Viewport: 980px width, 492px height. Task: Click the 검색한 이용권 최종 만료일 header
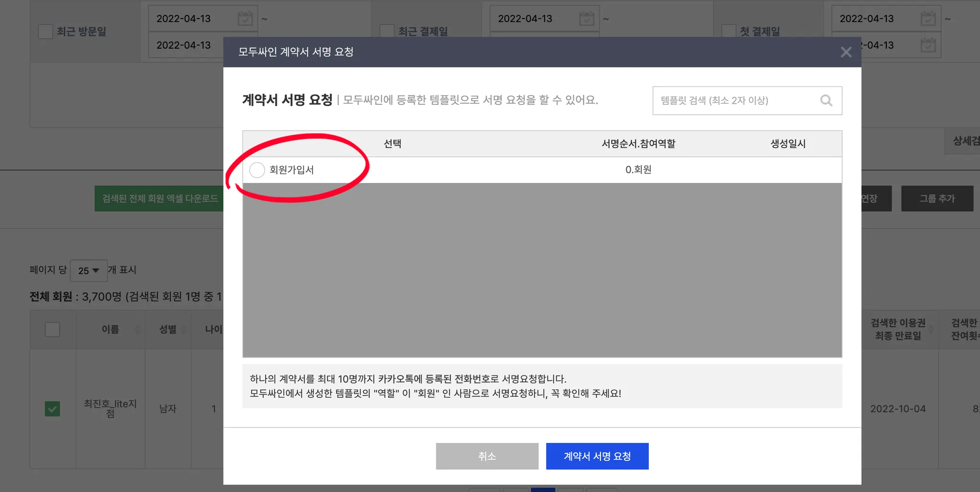[x=898, y=329]
